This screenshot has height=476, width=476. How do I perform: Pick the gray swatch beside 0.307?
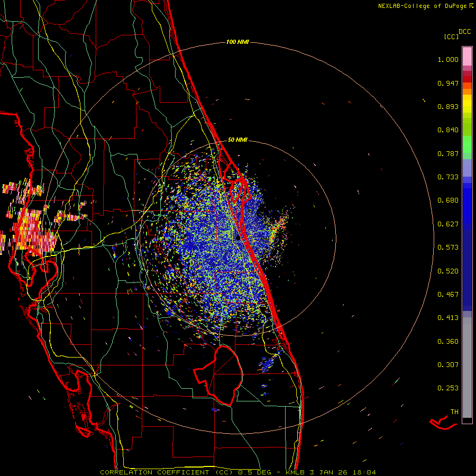467,368
